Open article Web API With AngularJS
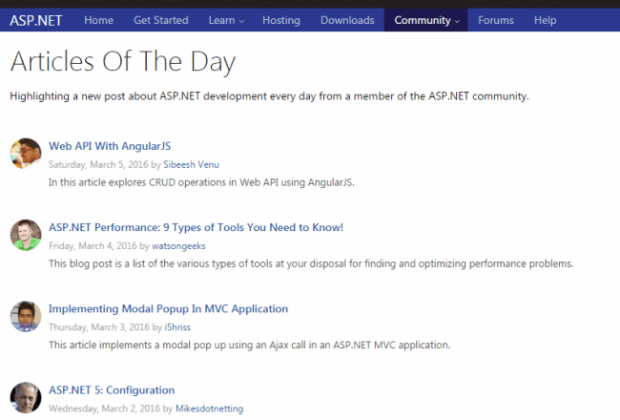The width and height of the screenshot is (620, 420). 110,146
